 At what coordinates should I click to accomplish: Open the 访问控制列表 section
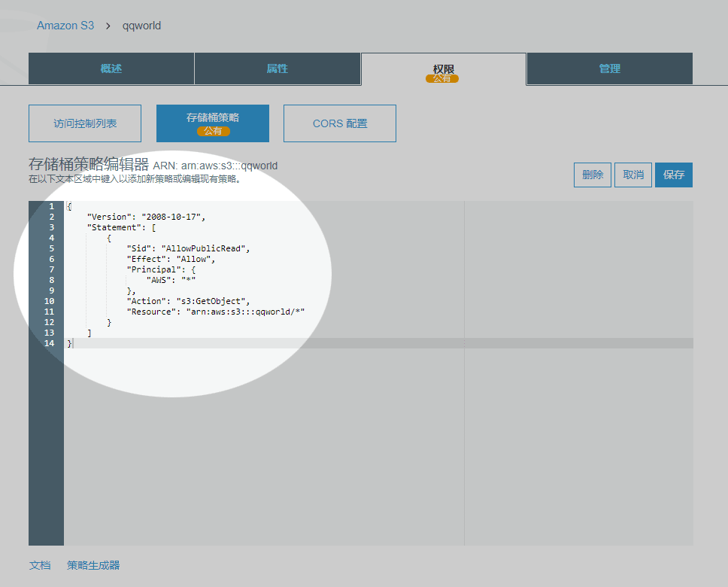point(85,123)
